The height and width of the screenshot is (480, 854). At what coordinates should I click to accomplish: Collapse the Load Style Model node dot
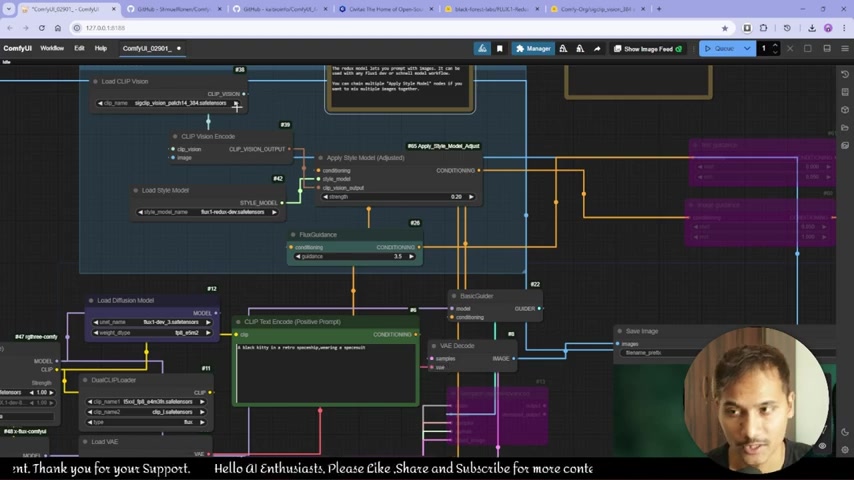click(136, 191)
